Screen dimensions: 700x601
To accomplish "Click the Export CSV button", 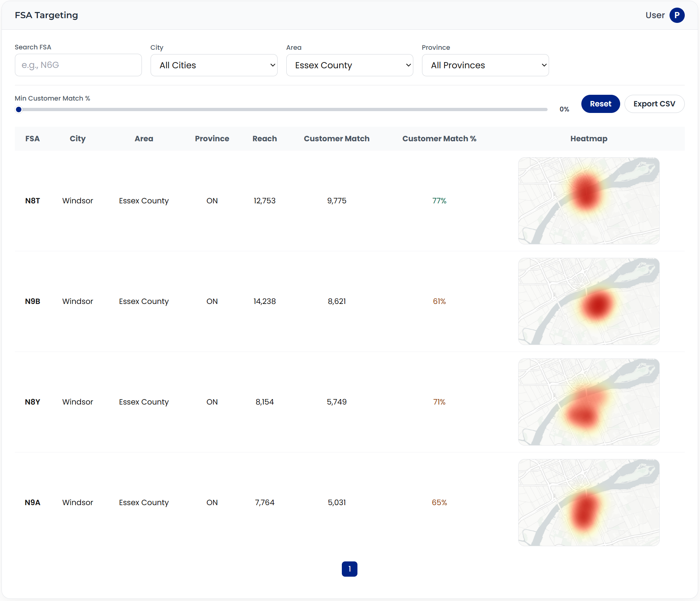I will point(654,104).
